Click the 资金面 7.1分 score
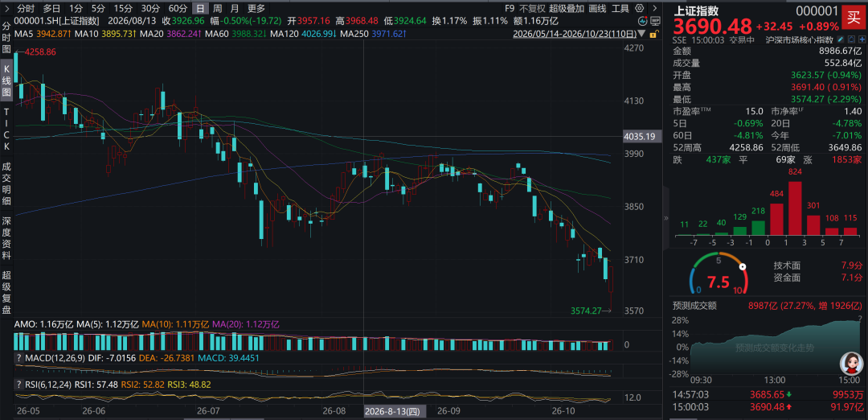Image resolution: width=868 pixels, height=420 pixels. 817,278
